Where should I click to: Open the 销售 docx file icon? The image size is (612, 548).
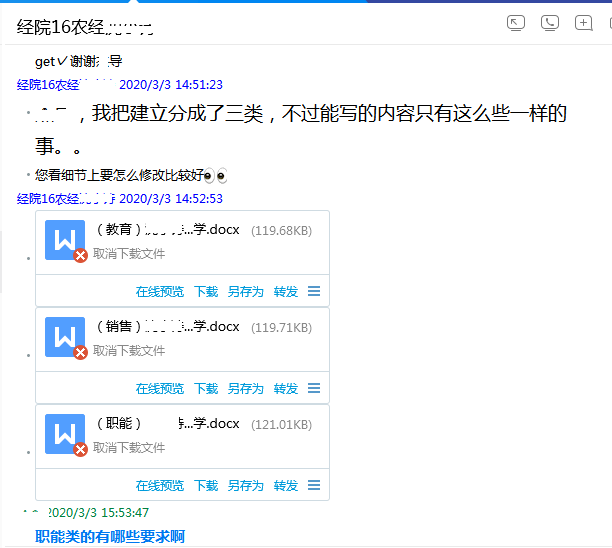(x=65, y=337)
